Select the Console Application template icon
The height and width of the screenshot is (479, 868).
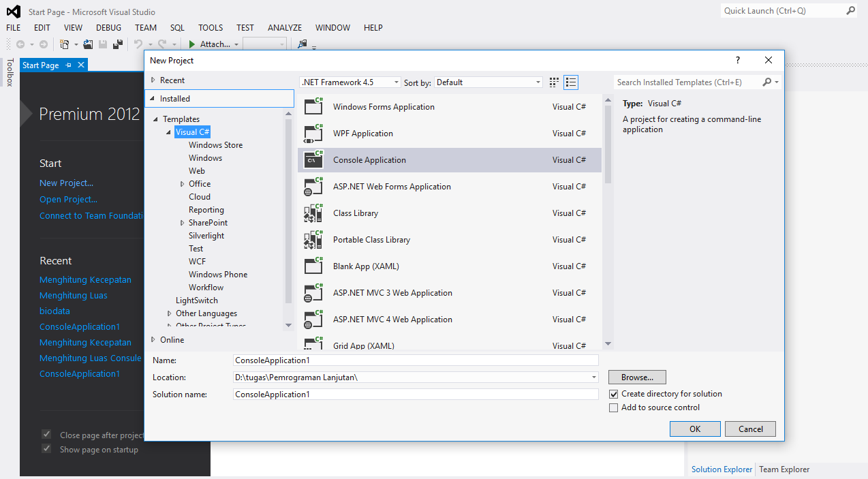(x=313, y=159)
